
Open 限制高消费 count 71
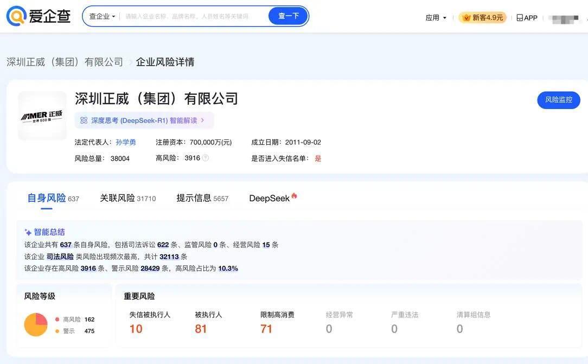click(x=266, y=329)
